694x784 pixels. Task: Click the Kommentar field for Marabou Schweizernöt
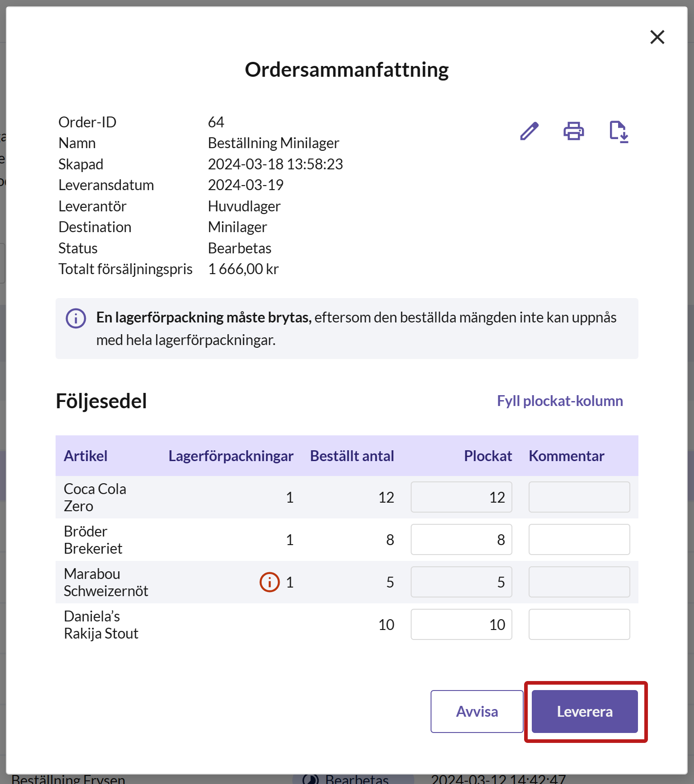579,582
